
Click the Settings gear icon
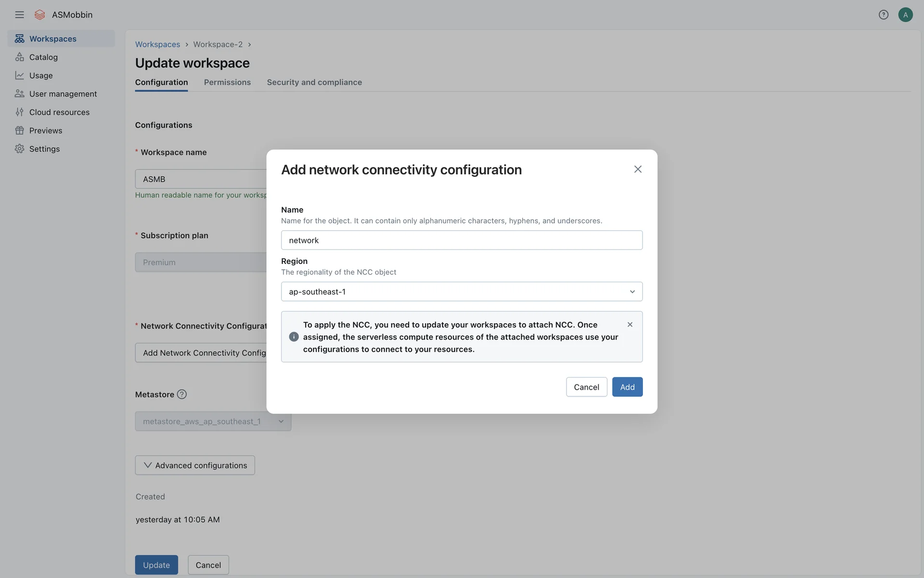tap(19, 149)
